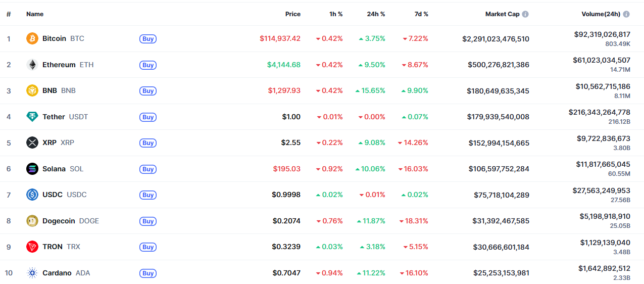Click the Solana logo icon
The width and height of the screenshot is (644, 284).
[32, 169]
